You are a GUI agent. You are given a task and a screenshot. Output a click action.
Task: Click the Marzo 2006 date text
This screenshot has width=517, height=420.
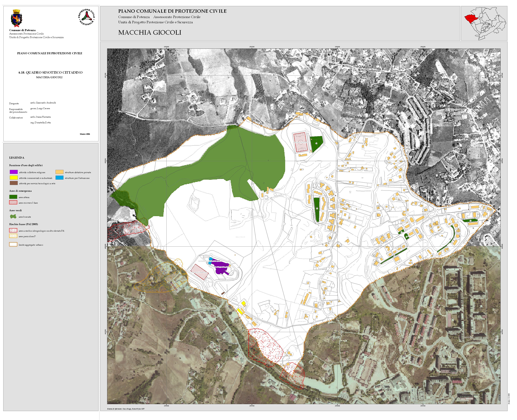[85, 134]
